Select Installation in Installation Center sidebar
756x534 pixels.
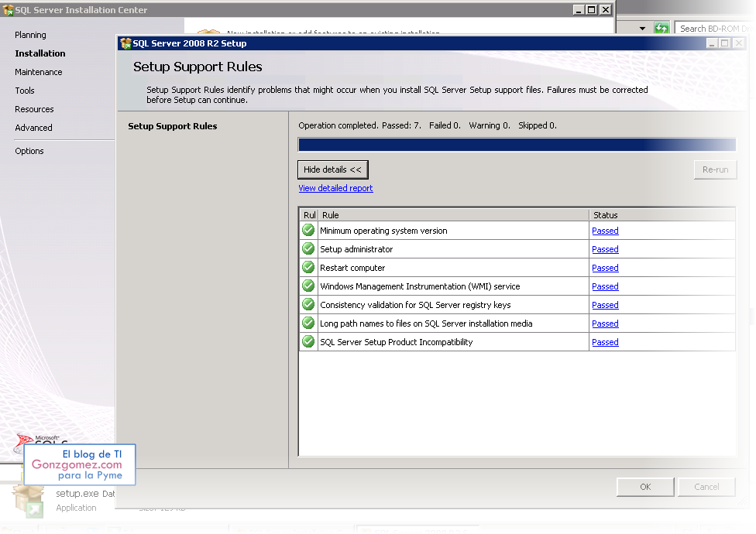pyautogui.click(x=40, y=53)
